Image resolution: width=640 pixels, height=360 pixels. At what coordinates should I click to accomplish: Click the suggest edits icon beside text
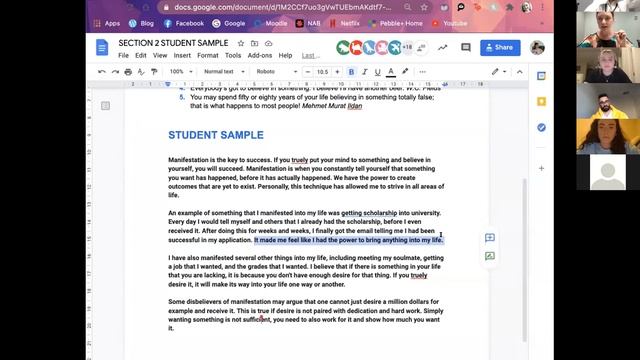490,256
